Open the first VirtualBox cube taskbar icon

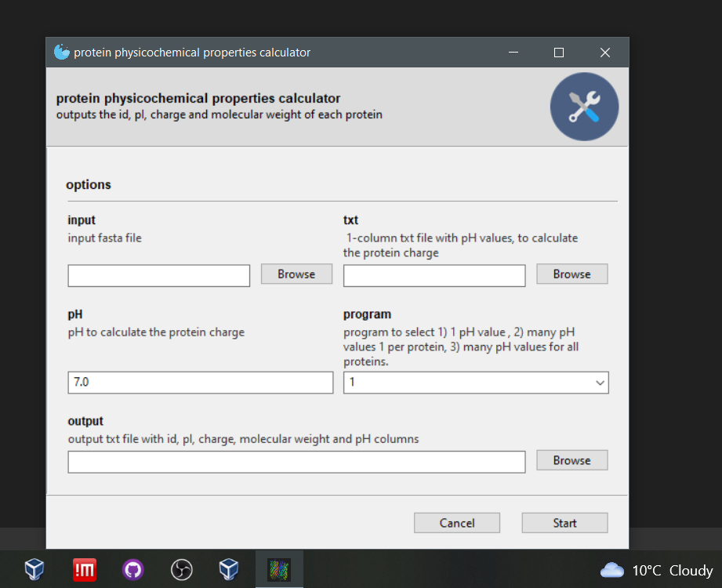pos(34,570)
